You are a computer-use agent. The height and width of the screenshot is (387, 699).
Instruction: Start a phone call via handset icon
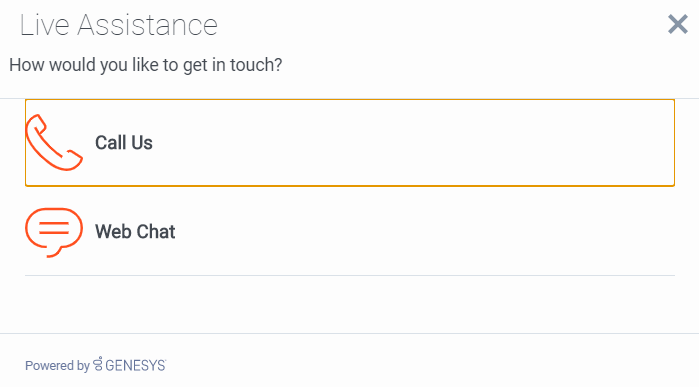54,142
